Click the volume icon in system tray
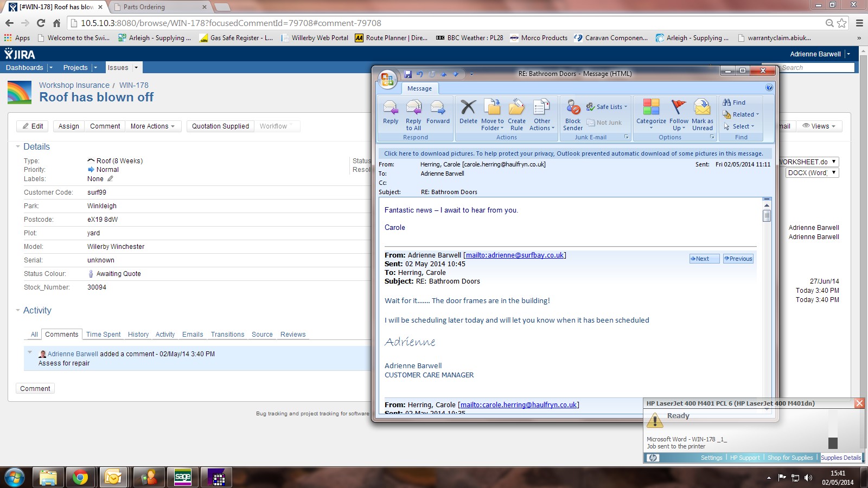 pyautogui.click(x=808, y=478)
